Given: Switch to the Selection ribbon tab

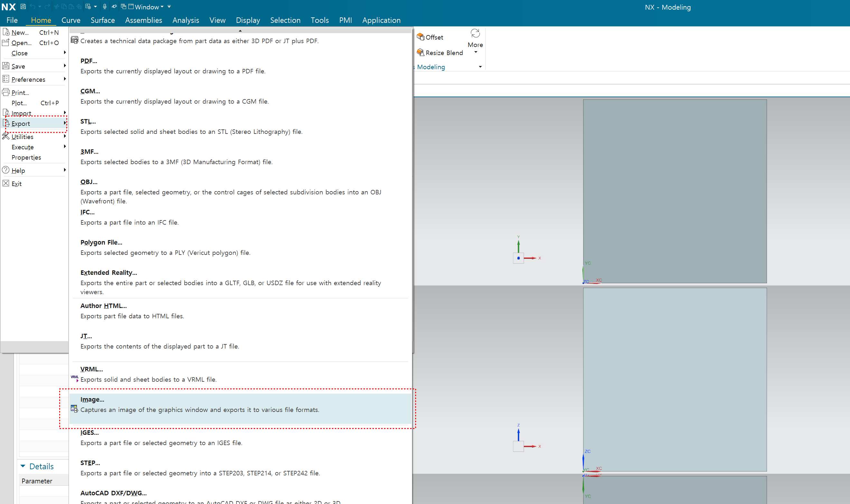Looking at the screenshot, I should pos(285,20).
